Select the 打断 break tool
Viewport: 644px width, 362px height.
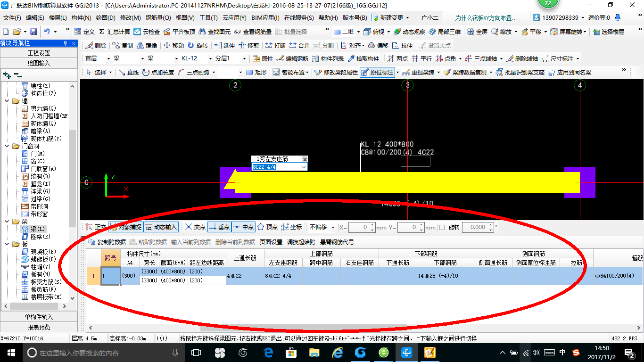click(275, 45)
